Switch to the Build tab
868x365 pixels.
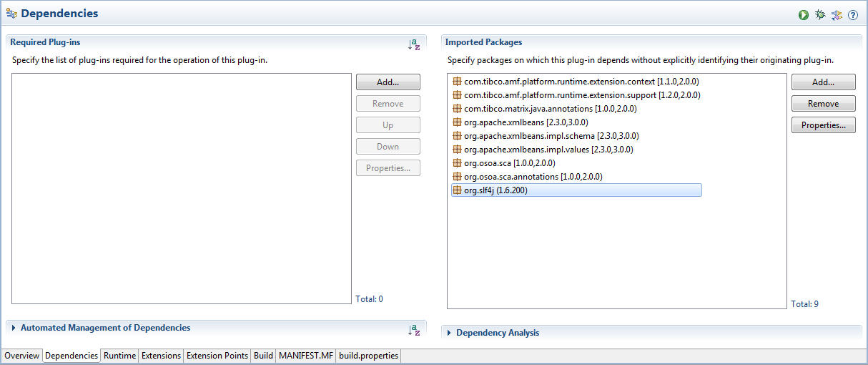tap(263, 356)
